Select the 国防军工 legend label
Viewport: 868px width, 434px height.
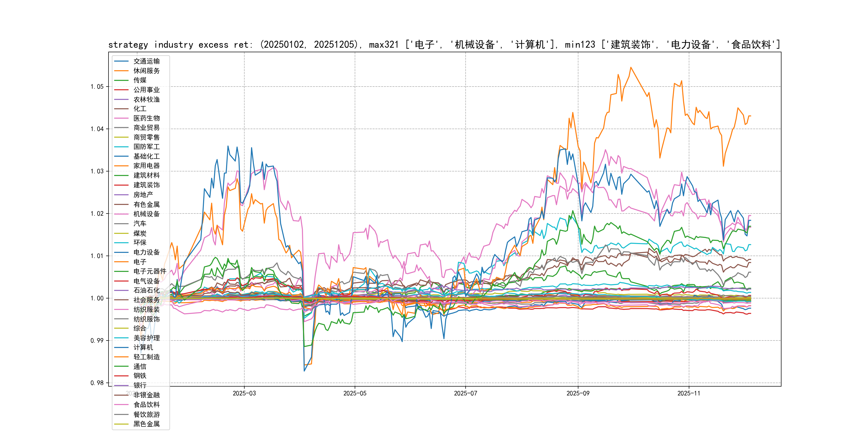146,147
